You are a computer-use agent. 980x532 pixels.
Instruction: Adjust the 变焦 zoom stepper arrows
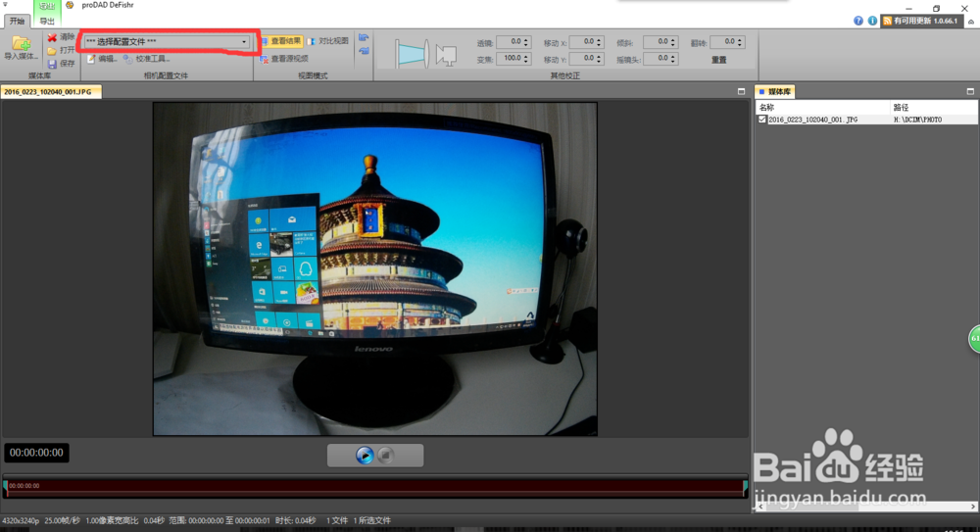(526, 58)
